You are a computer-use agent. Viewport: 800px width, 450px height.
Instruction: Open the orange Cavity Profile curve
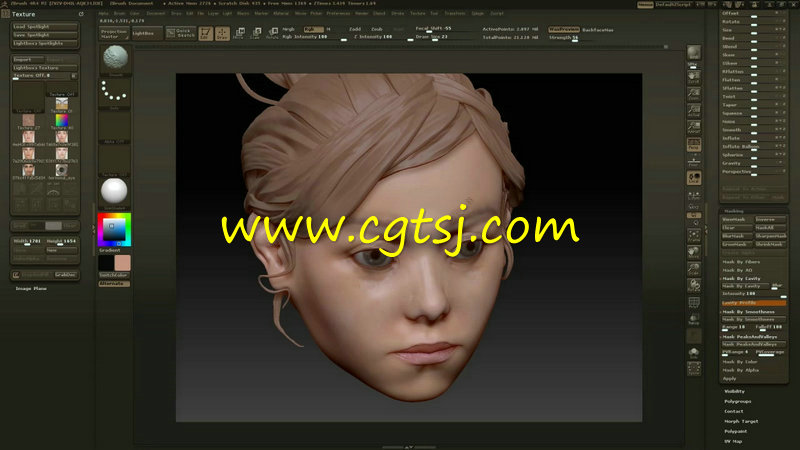point(754,303)
